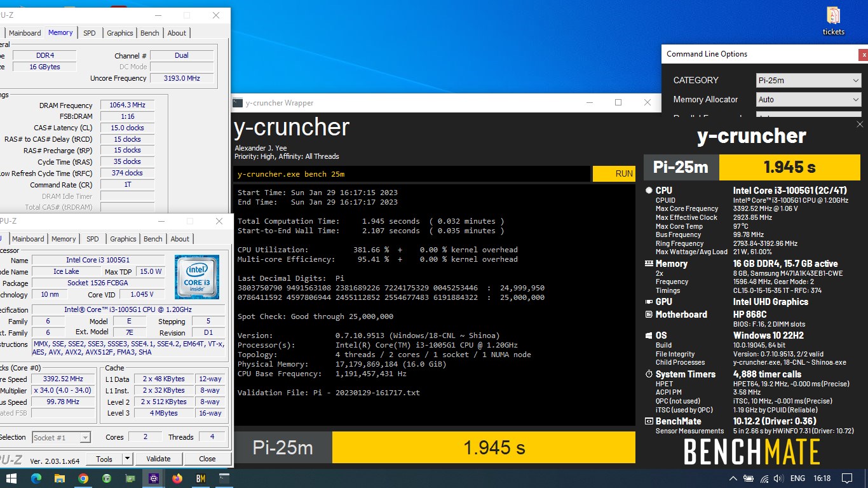Switch to CPU-Z purple chip taskbar icon

(153, 478)
